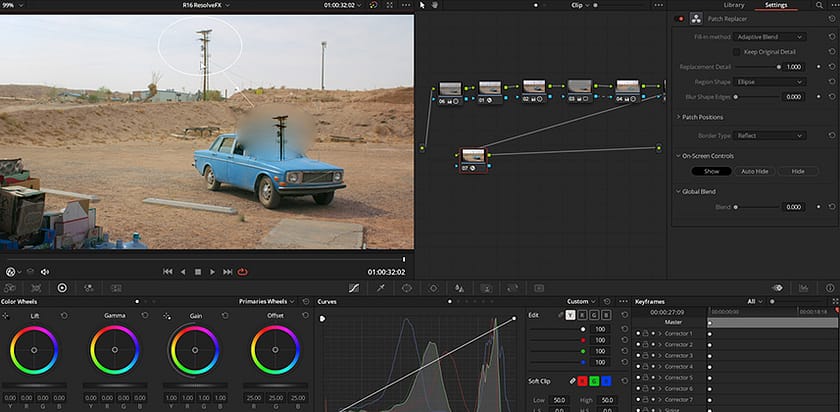Select the hand pan tool in node editor
The width and height of the screenshot is (840, 412).
pyautogui.click(x=434, y=5)
